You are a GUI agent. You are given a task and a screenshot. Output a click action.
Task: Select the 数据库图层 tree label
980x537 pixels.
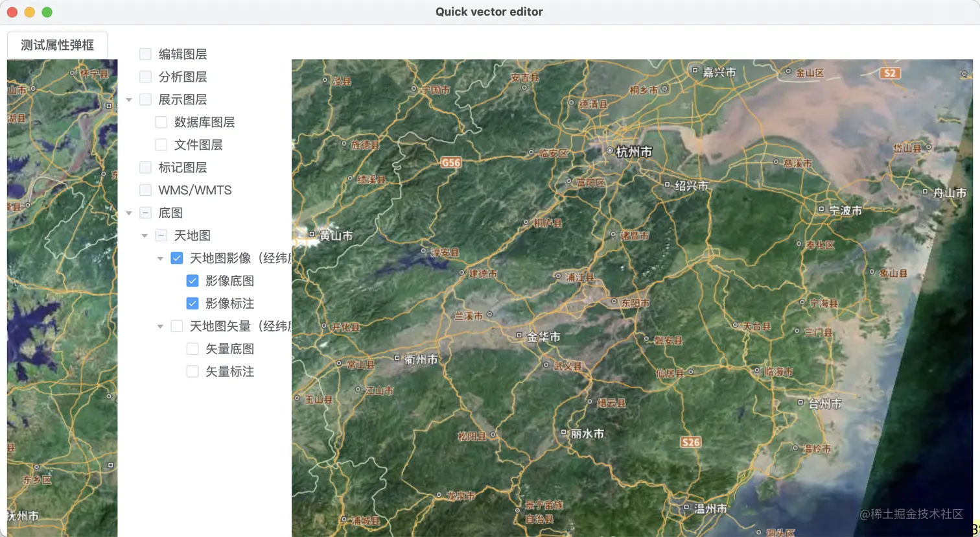pyautogui.click(x=205, y=122)
